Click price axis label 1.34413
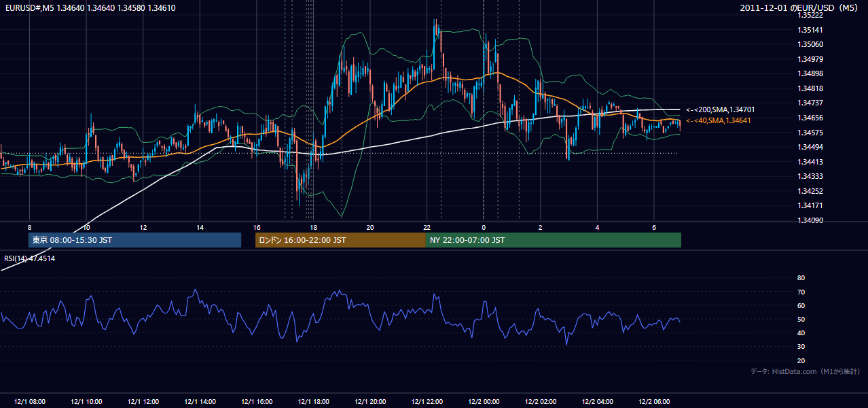Viewport: 868px width, 408px height. click(x=810, y=162)
